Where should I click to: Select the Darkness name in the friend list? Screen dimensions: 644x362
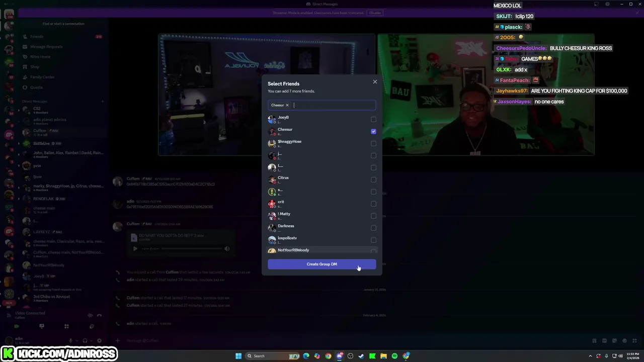286,226
